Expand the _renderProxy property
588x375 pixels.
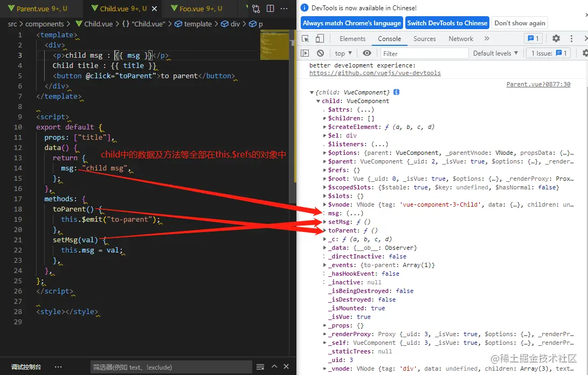click(325, 334)
